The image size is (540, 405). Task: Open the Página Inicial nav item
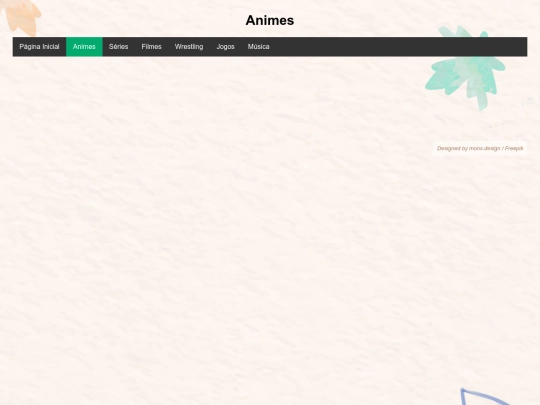(39, 46)
